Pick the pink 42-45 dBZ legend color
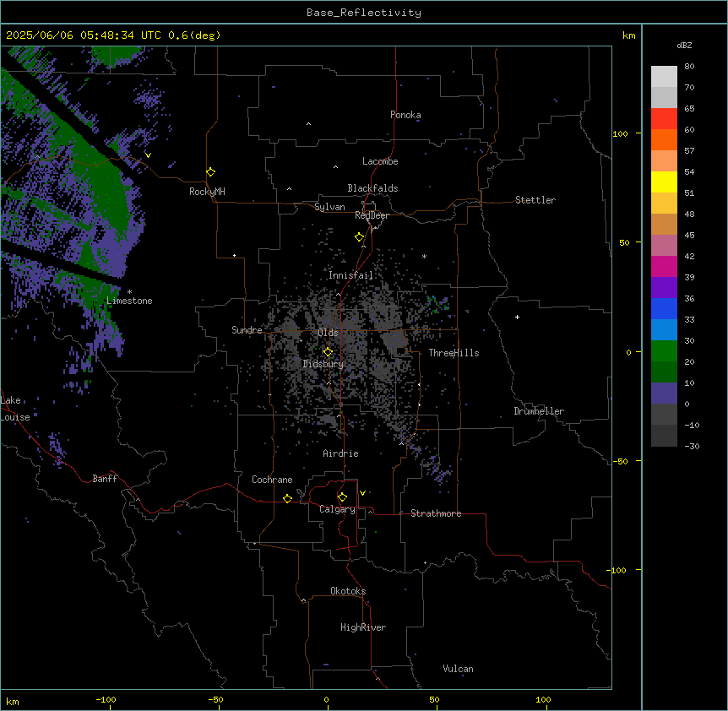 664,246
